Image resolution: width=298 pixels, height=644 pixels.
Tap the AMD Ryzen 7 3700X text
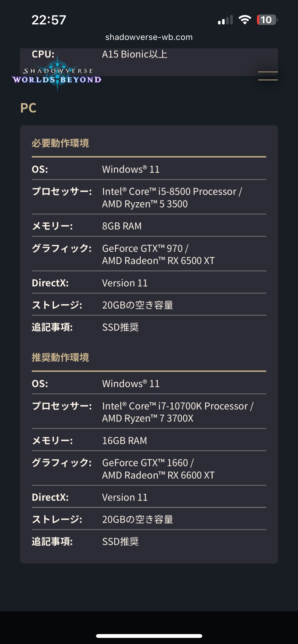pos(148,418)
